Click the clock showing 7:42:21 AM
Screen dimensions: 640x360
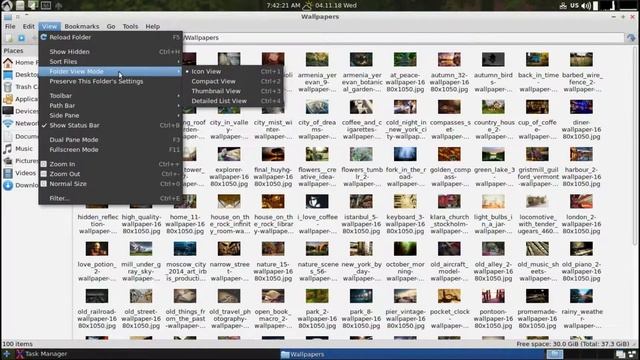[283, 6]
